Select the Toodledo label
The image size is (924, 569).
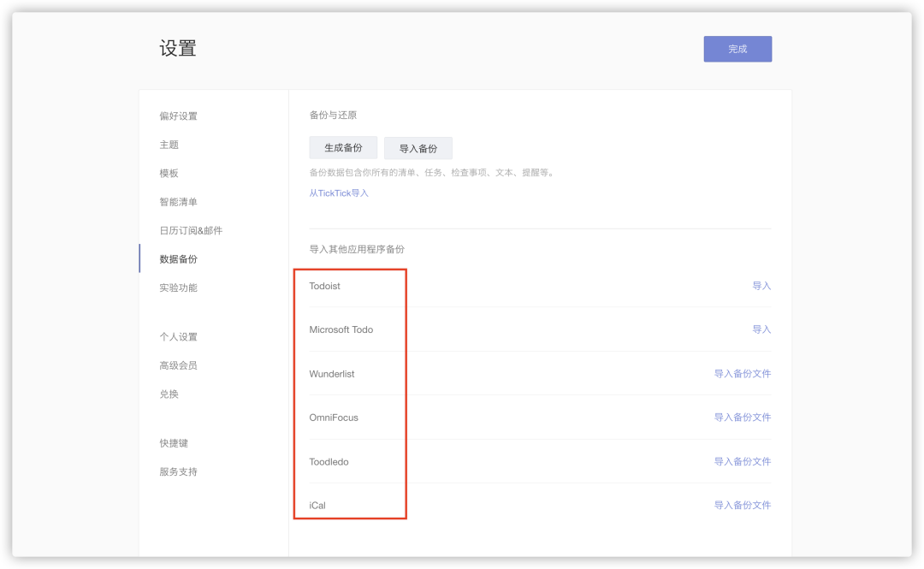pos(329,462)
